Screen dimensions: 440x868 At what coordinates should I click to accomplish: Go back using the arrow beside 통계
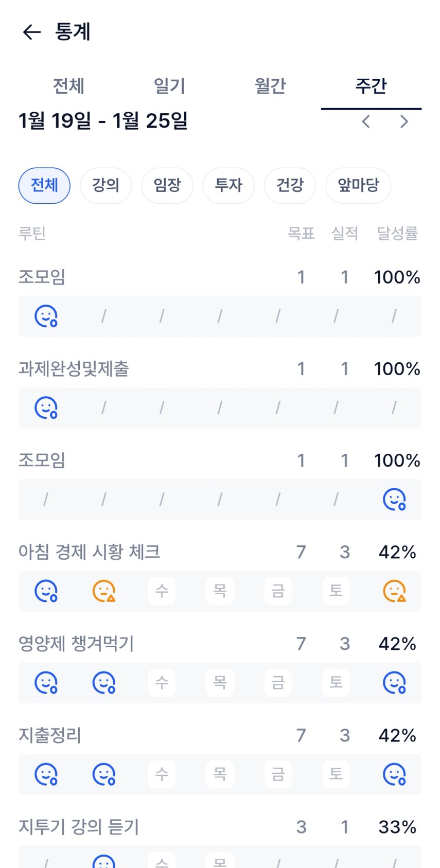[x=31, y=32]
